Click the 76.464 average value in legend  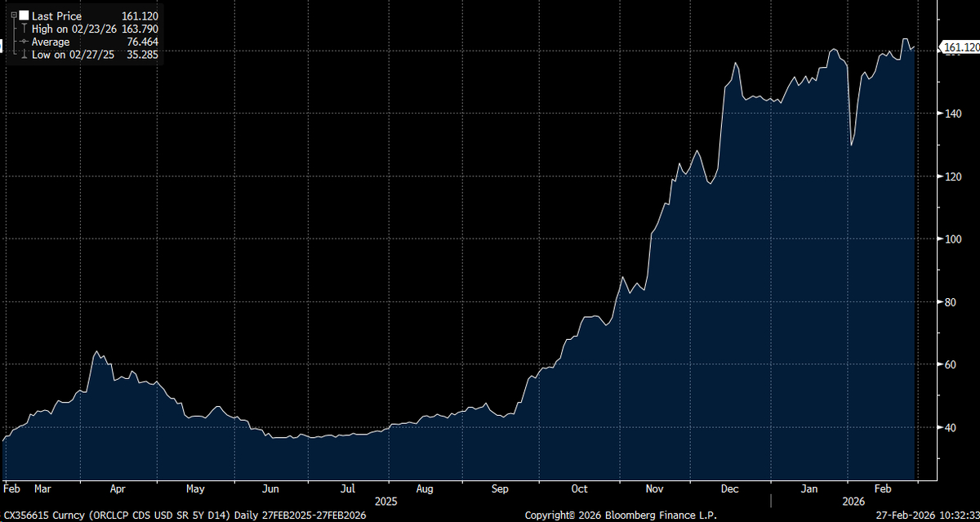coord(144,42)
